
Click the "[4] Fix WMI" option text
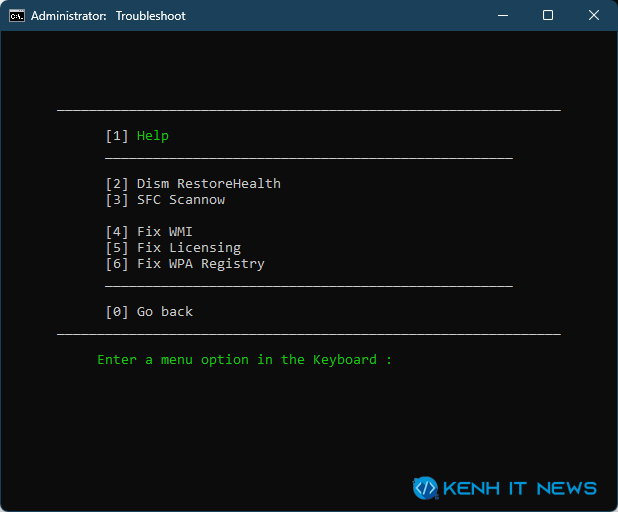149,232
